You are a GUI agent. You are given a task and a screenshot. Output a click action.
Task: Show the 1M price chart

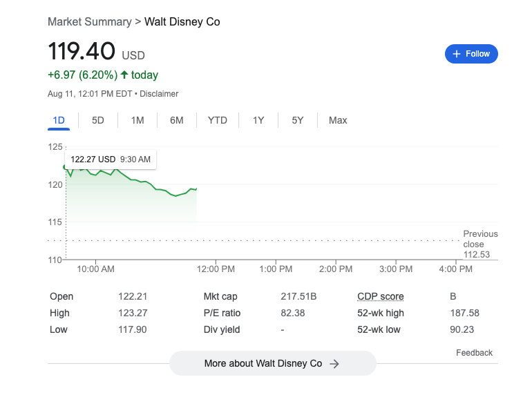137,120
